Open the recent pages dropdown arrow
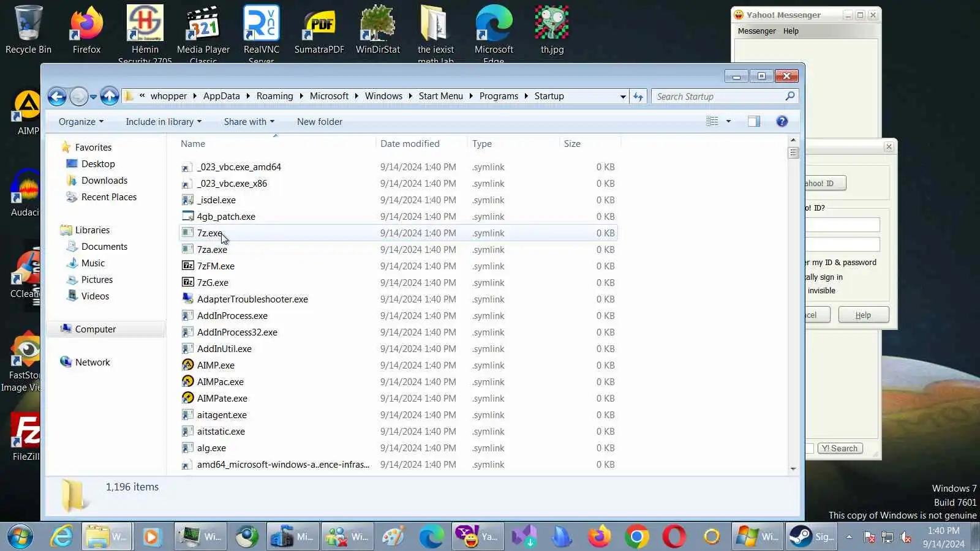Image resolution: width=980 pixels, height=551 pixels. pyautogui.click(x=93, y=97)
